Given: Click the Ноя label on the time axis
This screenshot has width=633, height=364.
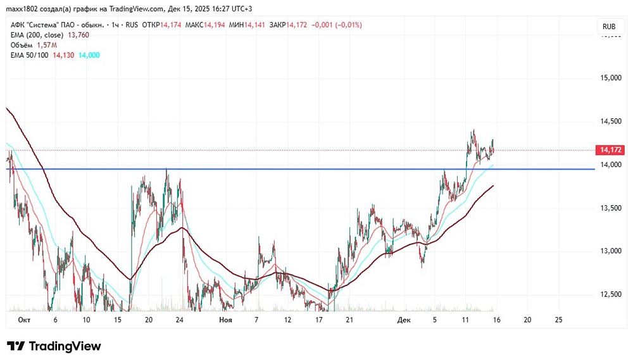Looking at the screenshot, I should [x=226, y=320].
